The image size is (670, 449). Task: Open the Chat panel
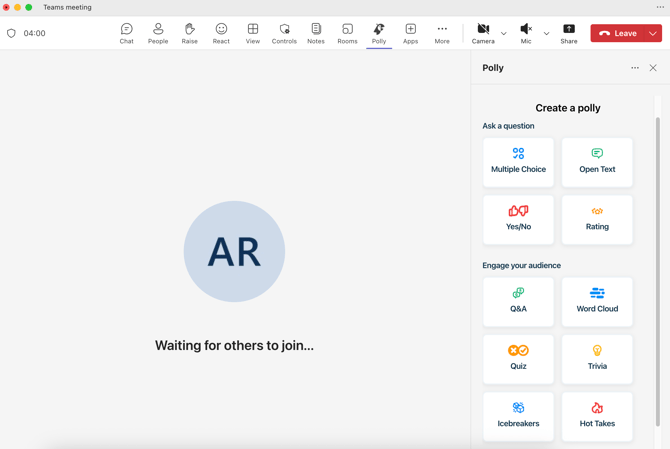(126, 33)
